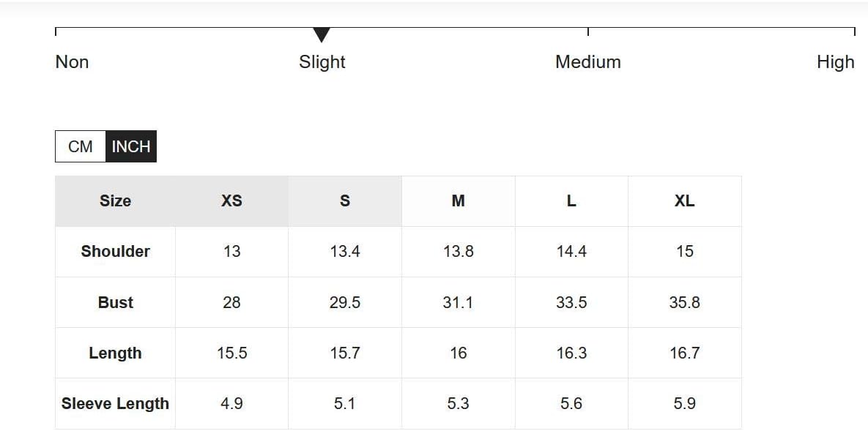
Task: Click the Slight stretch label
Action: pos(322,61)
